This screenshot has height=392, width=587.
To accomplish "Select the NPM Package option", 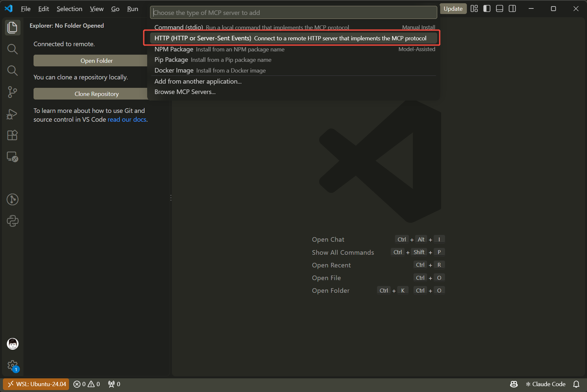I will (293, 49).
